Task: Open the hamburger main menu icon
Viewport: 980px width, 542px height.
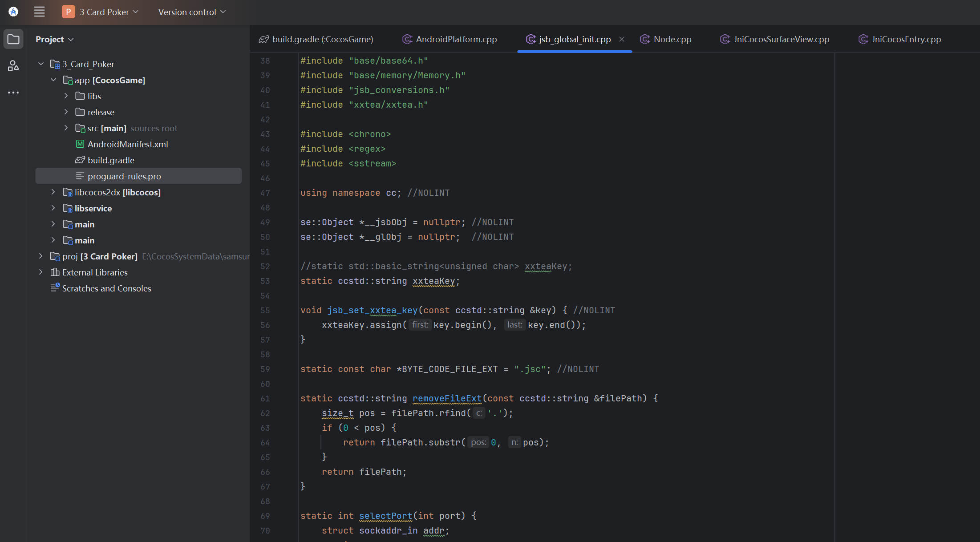Action: [39, 12]
